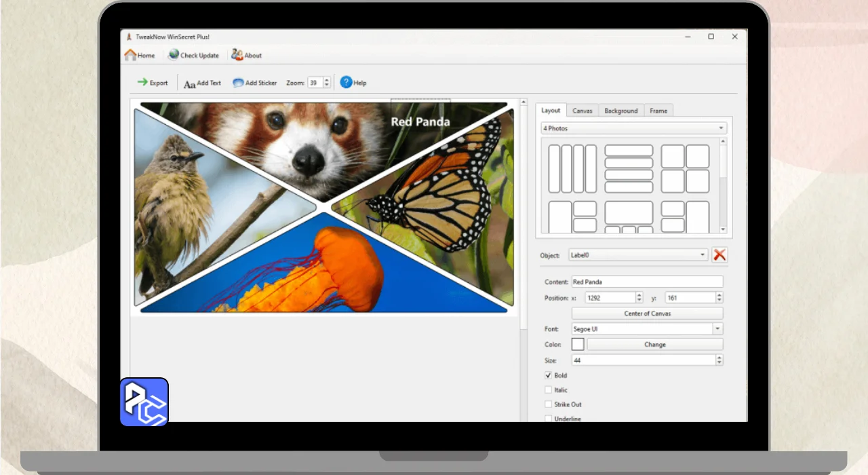
Task: Click the Content text field
Action: click(x=647, y=282)
